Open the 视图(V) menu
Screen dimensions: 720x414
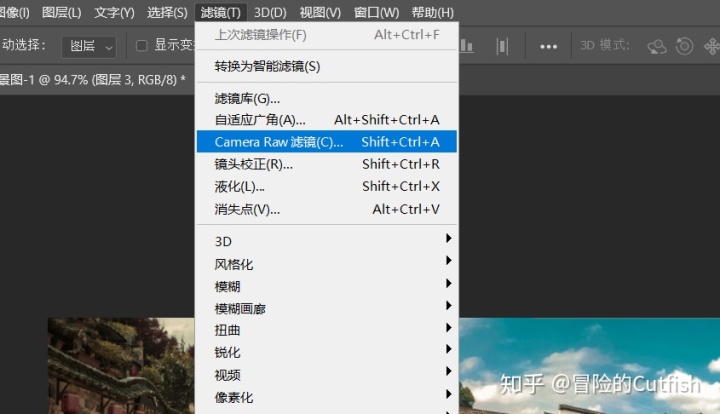click(320, 12)
